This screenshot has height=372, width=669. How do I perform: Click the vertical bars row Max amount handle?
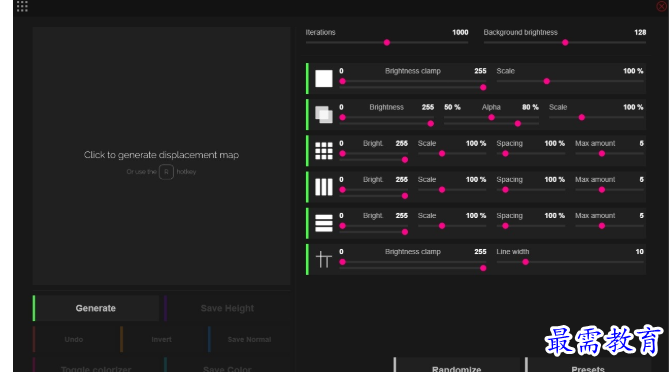(x=602, y=190)
